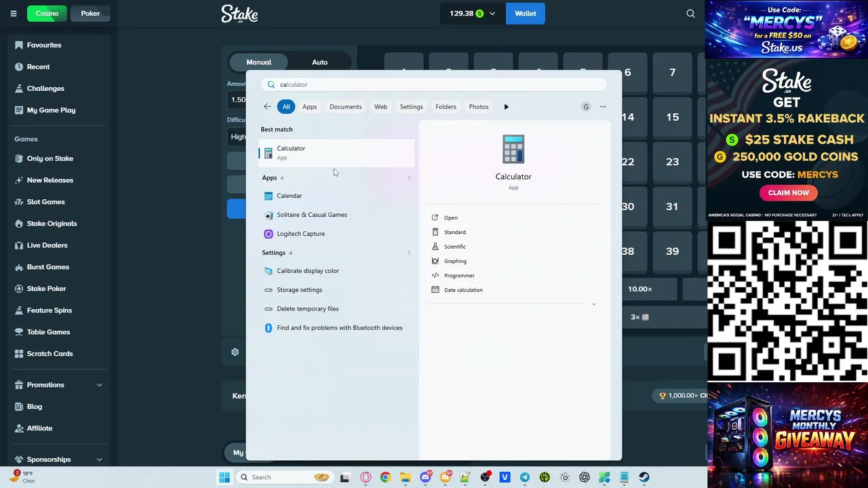Select the Settings search filter

tap(411, 106)
